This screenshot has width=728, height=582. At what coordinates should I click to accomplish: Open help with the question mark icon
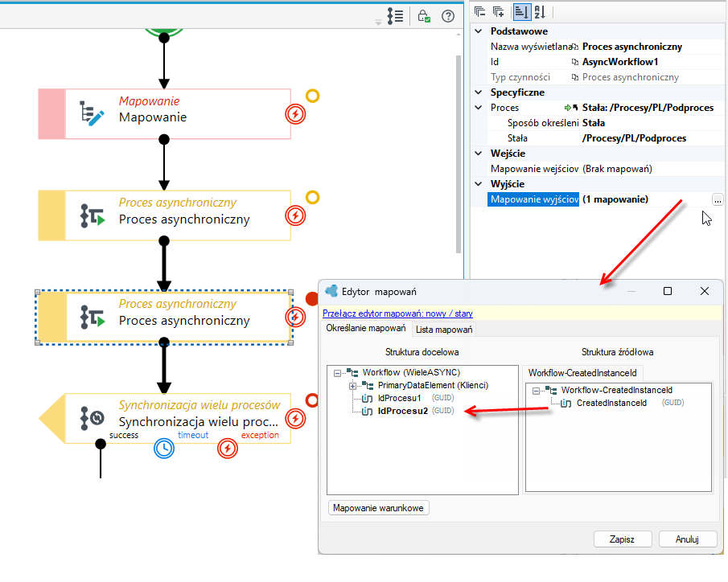[448, 16]
